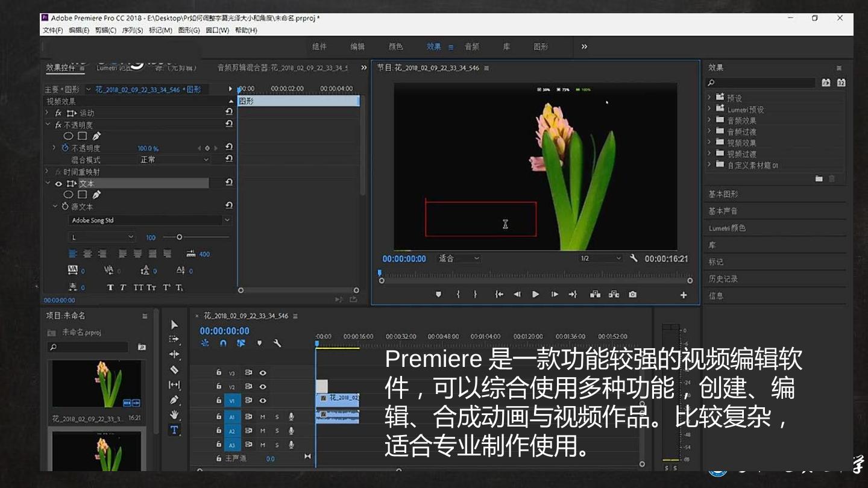Viewport: 868px width, 488px height.
Task: Open playback resolution dropdown 1/2
Action: pos(600,258)
